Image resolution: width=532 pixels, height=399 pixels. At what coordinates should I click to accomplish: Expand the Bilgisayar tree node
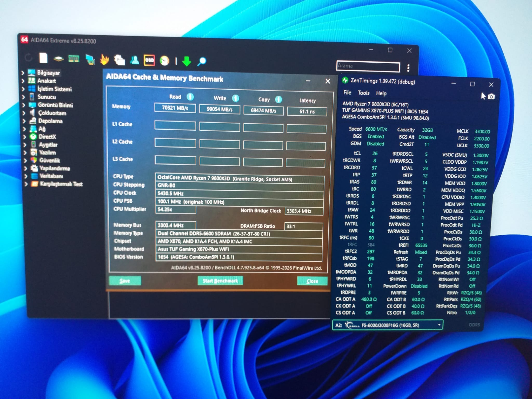click(x=23, y=73)
